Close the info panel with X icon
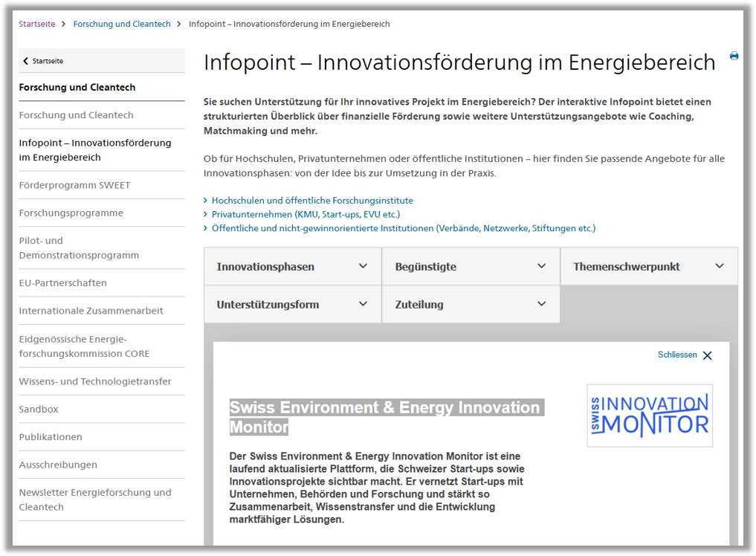Viewport: 756px width, 556px height. 707,355
